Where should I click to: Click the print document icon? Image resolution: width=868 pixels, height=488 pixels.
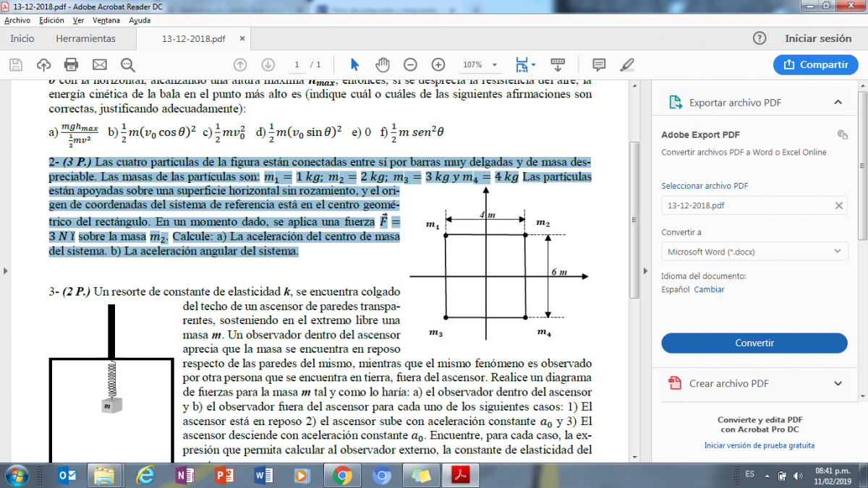click(x=71, y=64)
